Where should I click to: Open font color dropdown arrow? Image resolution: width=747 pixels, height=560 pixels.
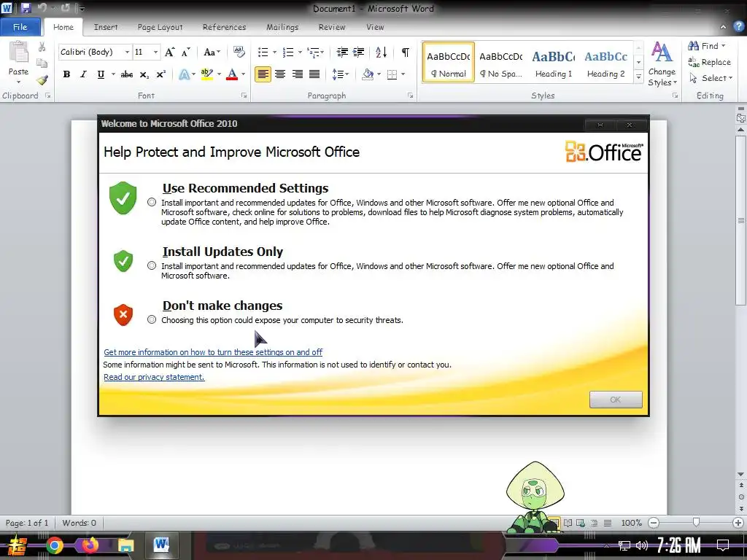coord(244,74)
